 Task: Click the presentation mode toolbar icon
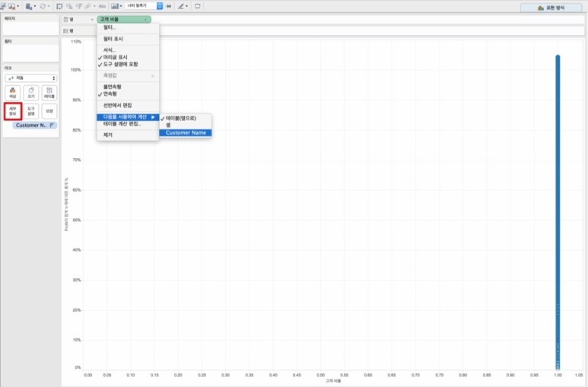[x=198, y=6]
